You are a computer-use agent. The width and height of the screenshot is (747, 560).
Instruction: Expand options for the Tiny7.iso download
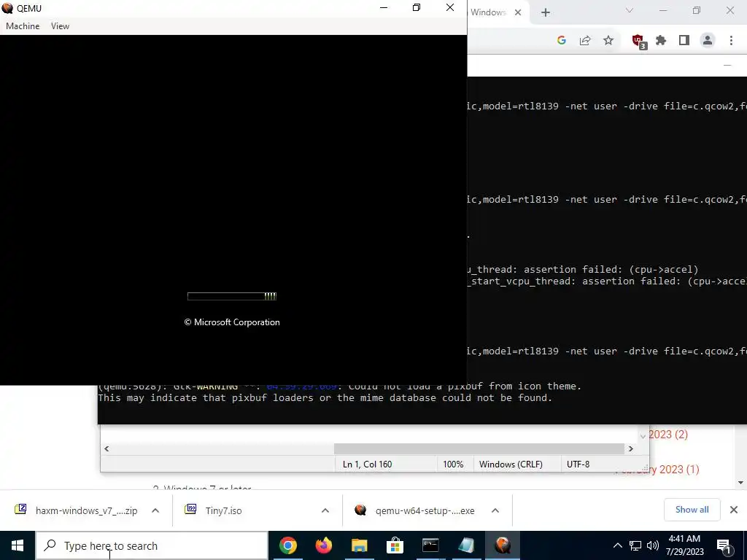click(325, 510)
